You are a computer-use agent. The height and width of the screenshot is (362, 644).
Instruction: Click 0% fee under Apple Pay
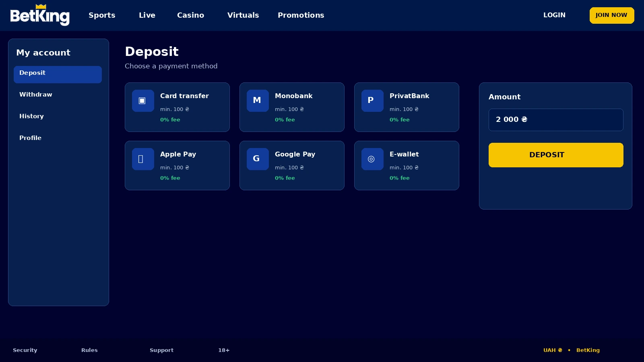point(170,178)
